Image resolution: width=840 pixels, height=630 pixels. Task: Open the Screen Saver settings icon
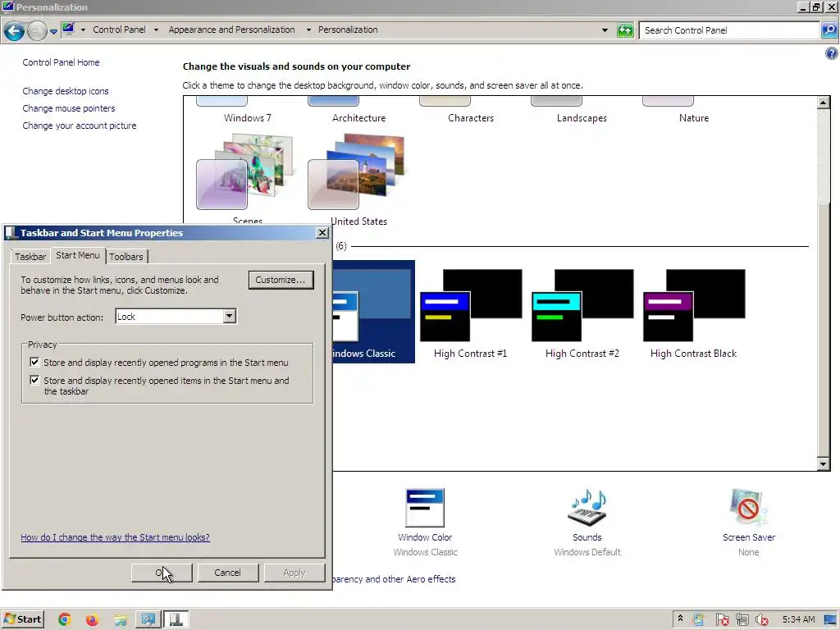[x=748, y=508]
